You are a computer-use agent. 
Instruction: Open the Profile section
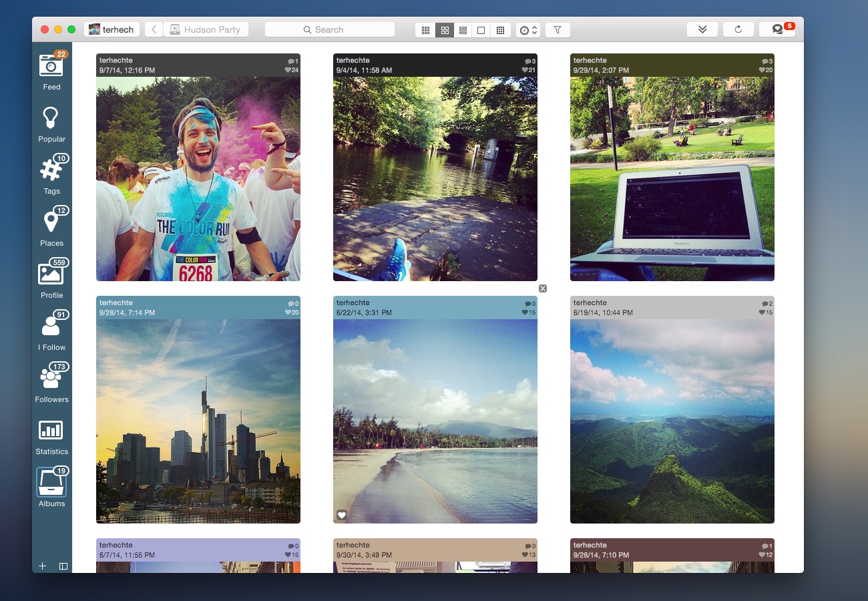51,279
